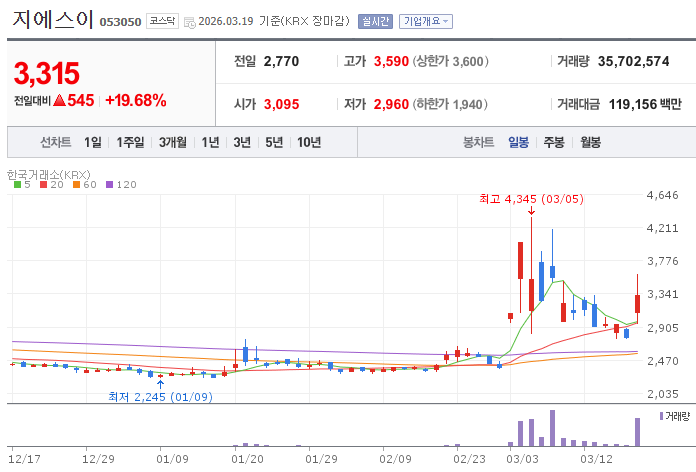The width and height of the screenshot is (696, 472).
Task: Click the volume value 35,702,574
Action: point(633,61)
